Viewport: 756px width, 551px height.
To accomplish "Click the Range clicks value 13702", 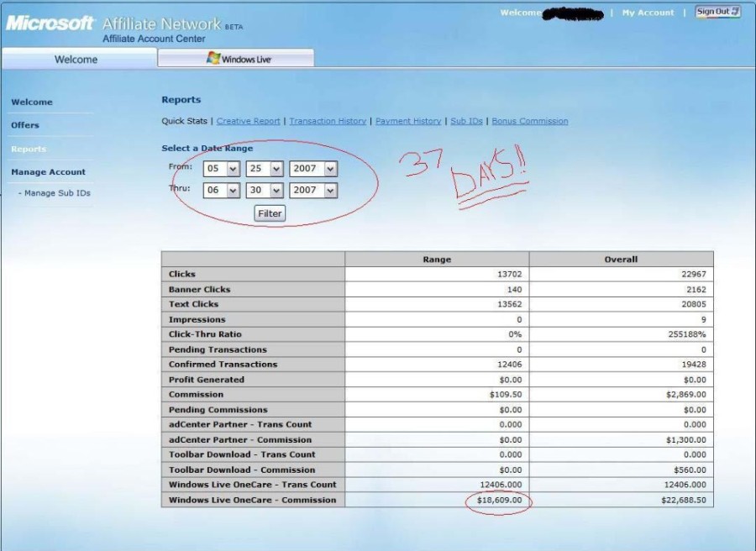I will [510, 275].
